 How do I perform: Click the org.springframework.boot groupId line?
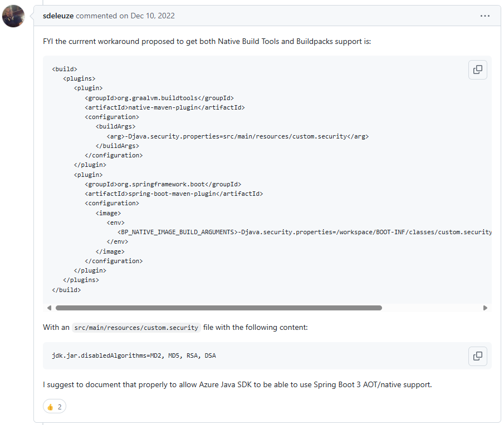tap(163, 184)
